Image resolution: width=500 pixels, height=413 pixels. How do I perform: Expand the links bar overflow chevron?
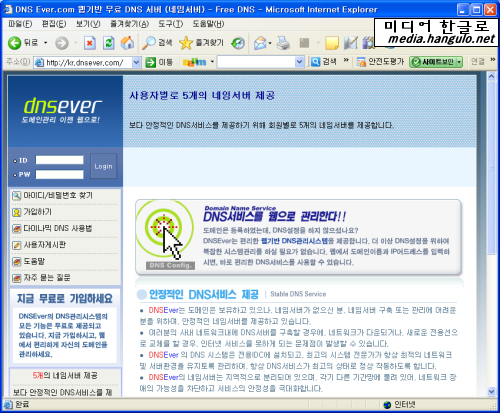tap(493, 60)
